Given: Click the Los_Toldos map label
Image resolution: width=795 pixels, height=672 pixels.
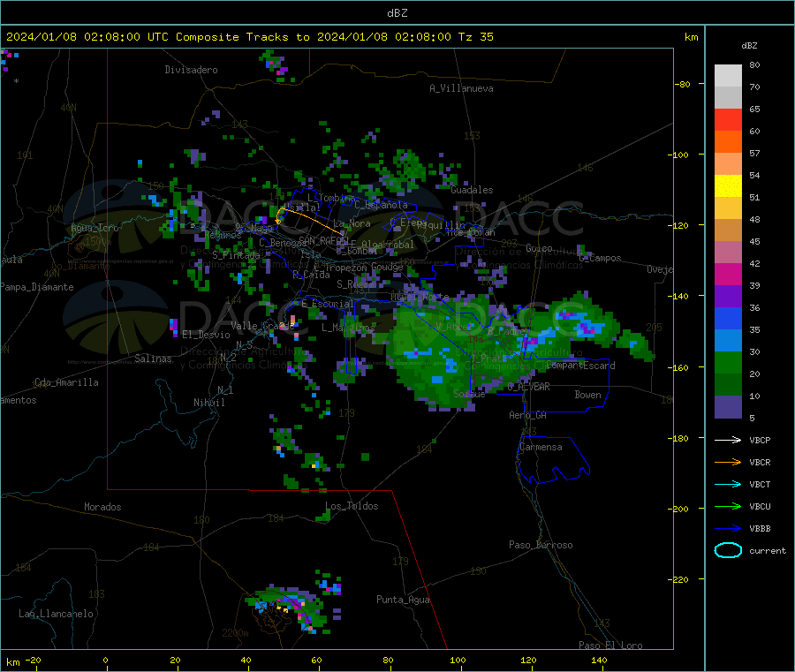Looking at the screenshot, I should pyautogui.click(x=352, y=506).
